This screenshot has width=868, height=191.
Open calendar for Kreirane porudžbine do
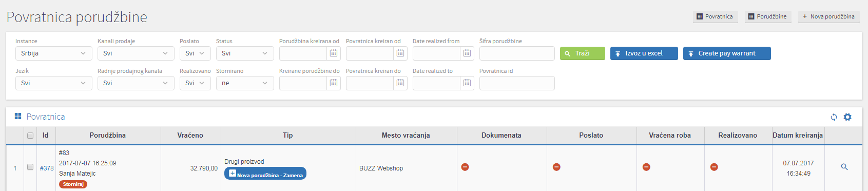coord(334,83)
